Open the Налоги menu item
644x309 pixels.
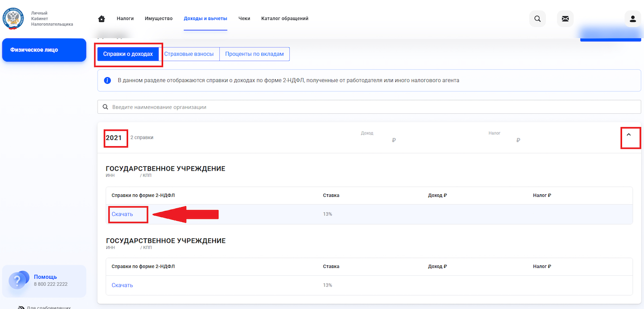(125, 18)
